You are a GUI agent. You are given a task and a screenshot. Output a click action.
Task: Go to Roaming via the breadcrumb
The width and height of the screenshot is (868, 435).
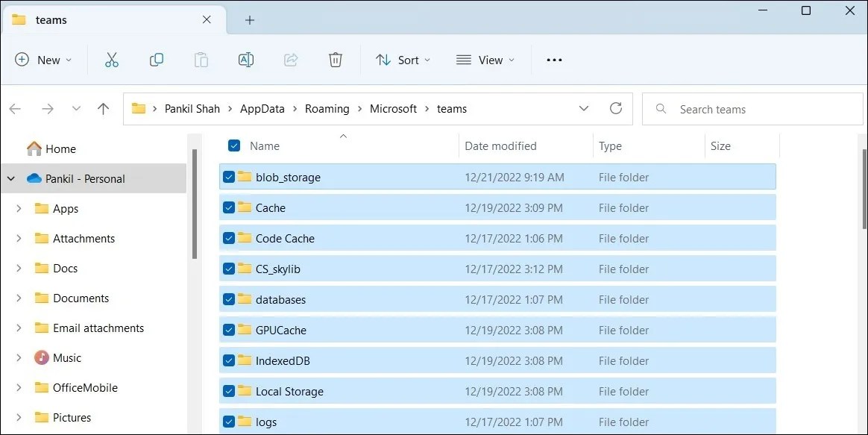coord(327,108)
